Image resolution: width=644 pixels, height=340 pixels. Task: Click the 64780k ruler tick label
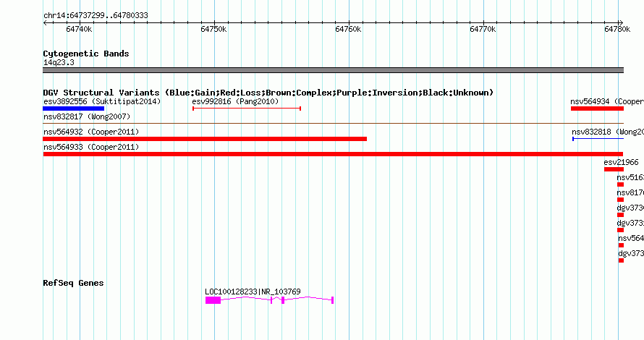point(617,29)
